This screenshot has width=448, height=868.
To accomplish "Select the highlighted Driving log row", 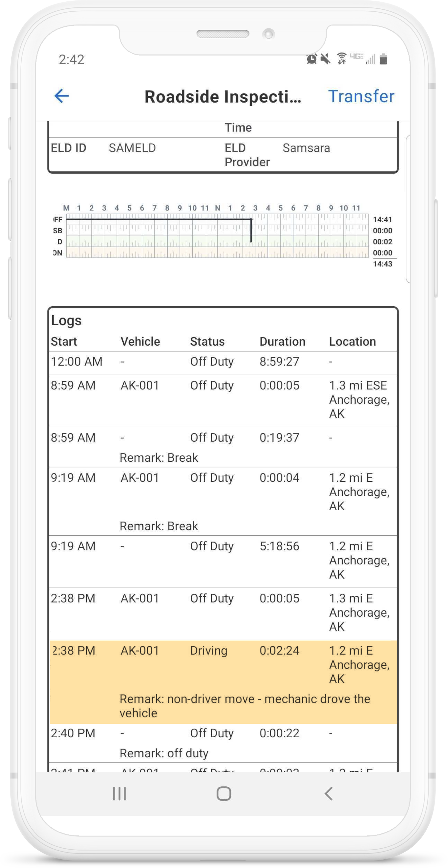I will (x=223, y=681).
